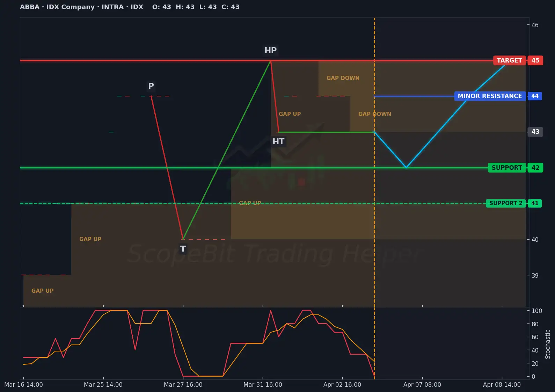Click the GAP UP label beside HT

(290, 114)
